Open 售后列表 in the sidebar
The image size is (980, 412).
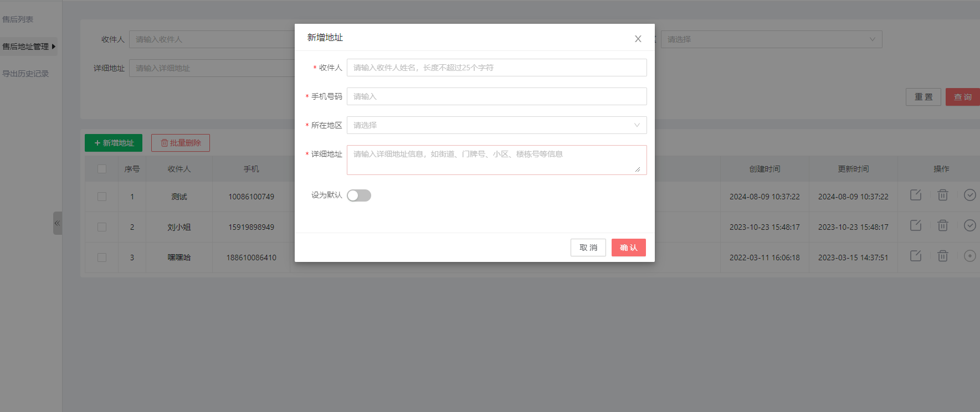tap(18, 19)
